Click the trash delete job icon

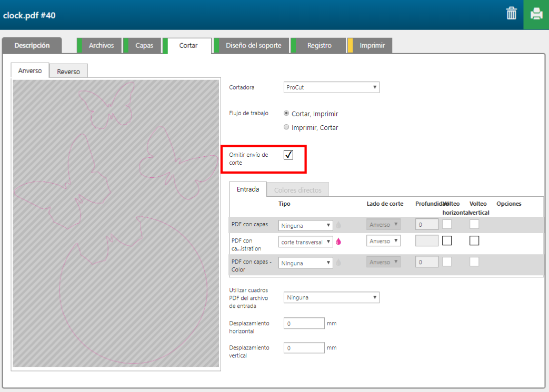511,14
